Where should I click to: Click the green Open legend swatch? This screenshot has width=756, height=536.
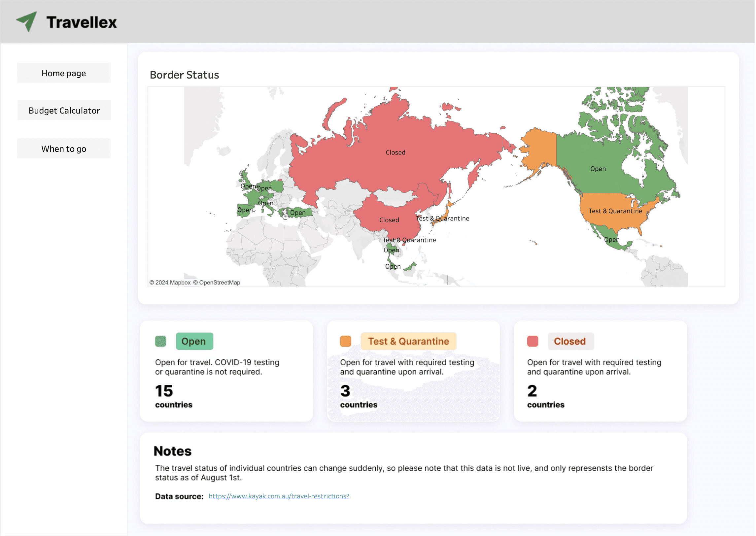point(161,341)
